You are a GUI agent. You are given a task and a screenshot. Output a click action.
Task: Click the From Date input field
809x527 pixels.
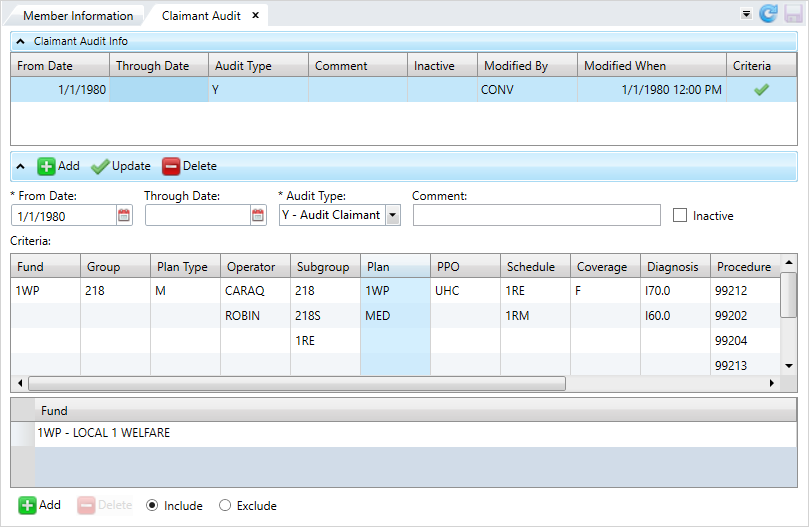point(64,216)
